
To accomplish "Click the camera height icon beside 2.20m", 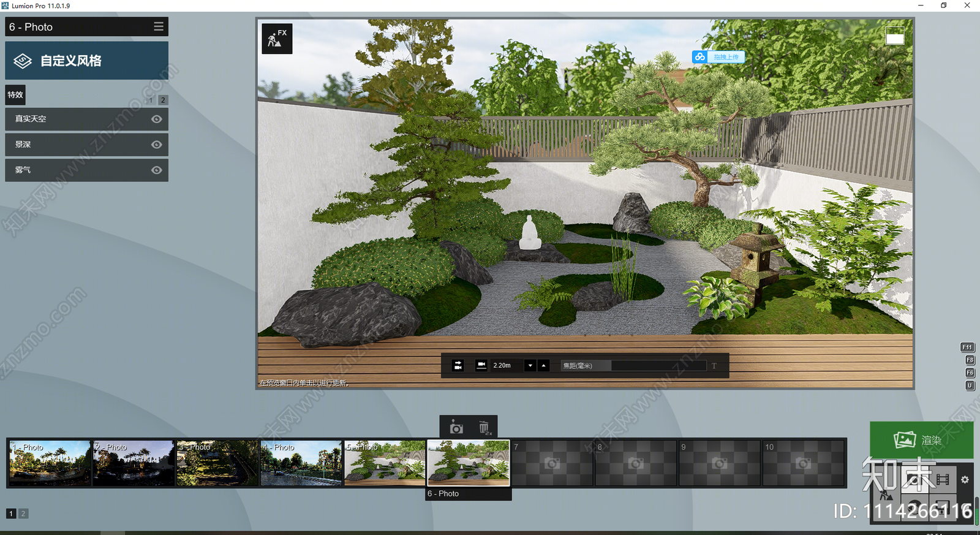I will coord(481,365).
